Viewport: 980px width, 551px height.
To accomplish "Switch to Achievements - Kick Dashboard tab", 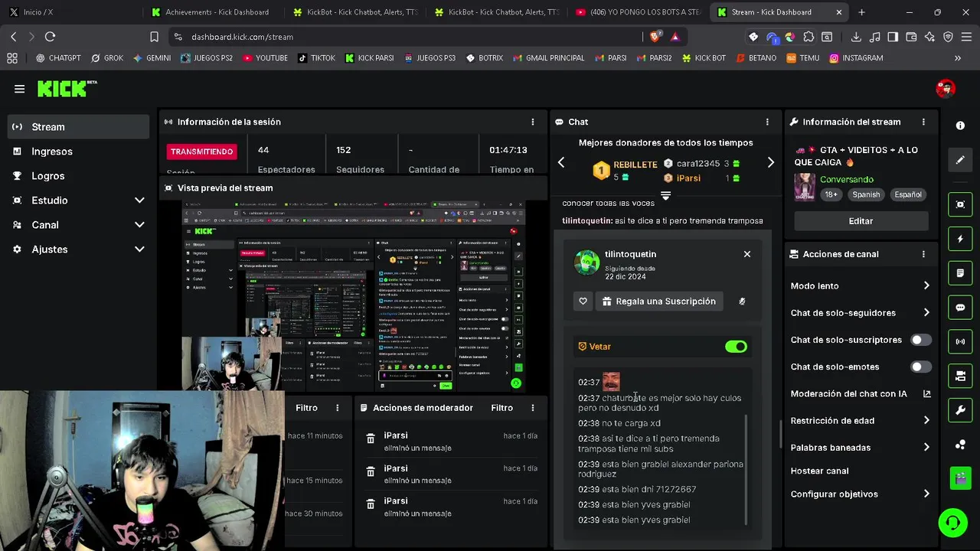I will pos(211,12).
